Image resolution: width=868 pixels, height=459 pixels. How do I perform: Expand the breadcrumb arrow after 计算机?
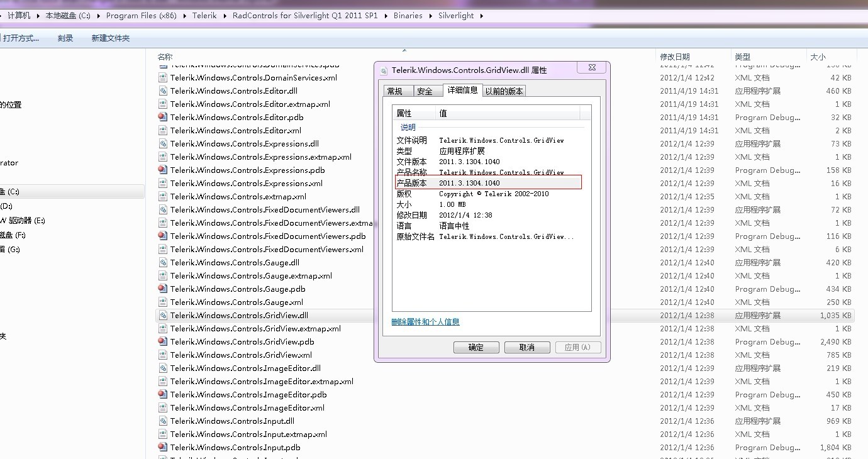tap(38, 16)
